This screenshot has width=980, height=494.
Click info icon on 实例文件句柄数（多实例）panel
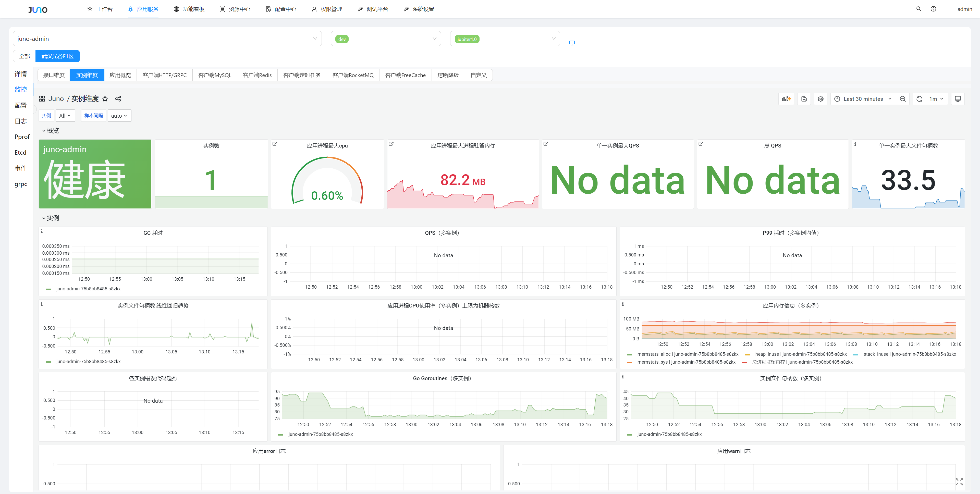click(x=623, y=376)
